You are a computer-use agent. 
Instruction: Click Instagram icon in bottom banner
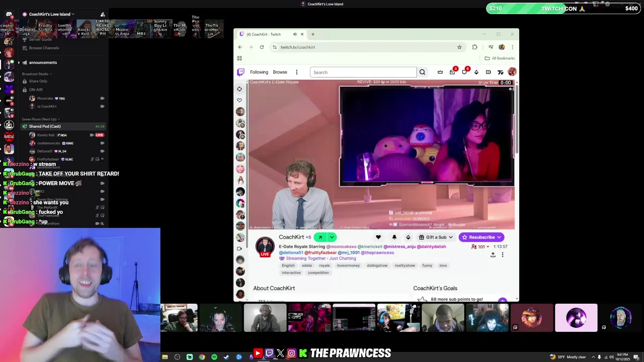click(291, 353)
